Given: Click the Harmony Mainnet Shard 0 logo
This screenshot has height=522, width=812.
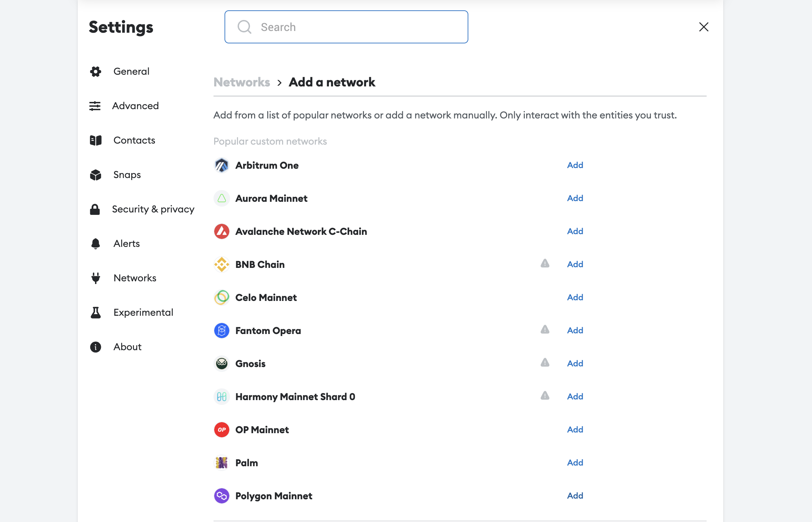Looking at the screenshot, I should (x=221, y=397).
